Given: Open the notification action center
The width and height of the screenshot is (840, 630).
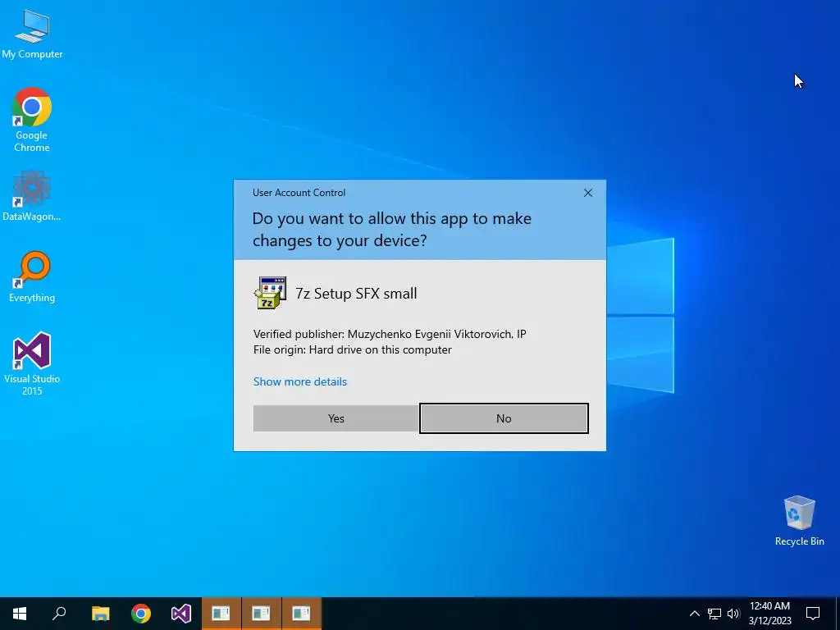Looking at the screenshot, I should point(813,614).
